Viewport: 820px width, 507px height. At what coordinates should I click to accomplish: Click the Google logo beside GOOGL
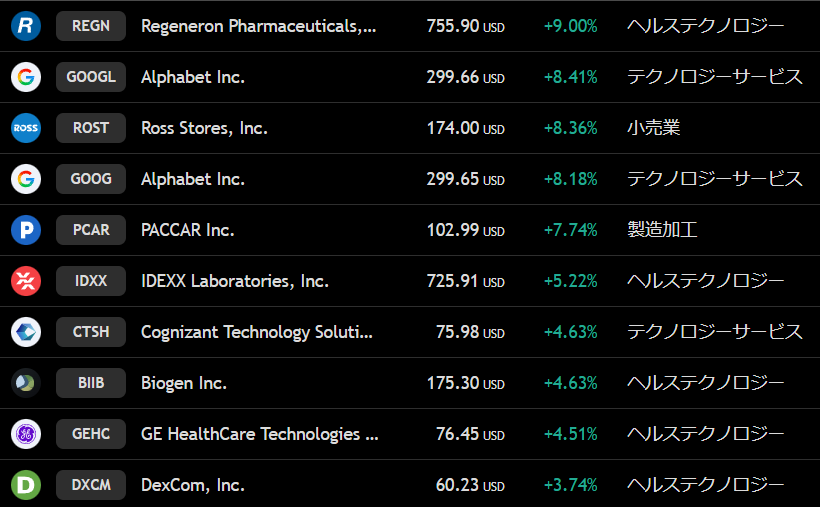(x=26, y=77)
